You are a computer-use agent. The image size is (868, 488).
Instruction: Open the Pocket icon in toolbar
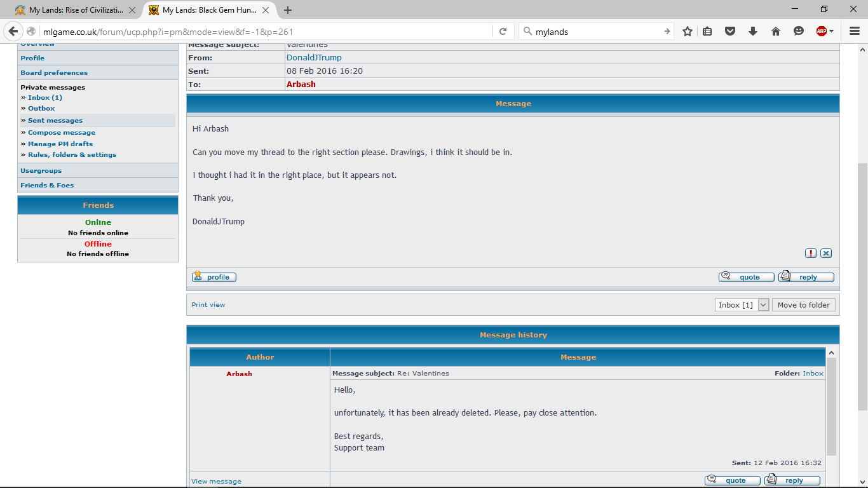tap(730, 31)
